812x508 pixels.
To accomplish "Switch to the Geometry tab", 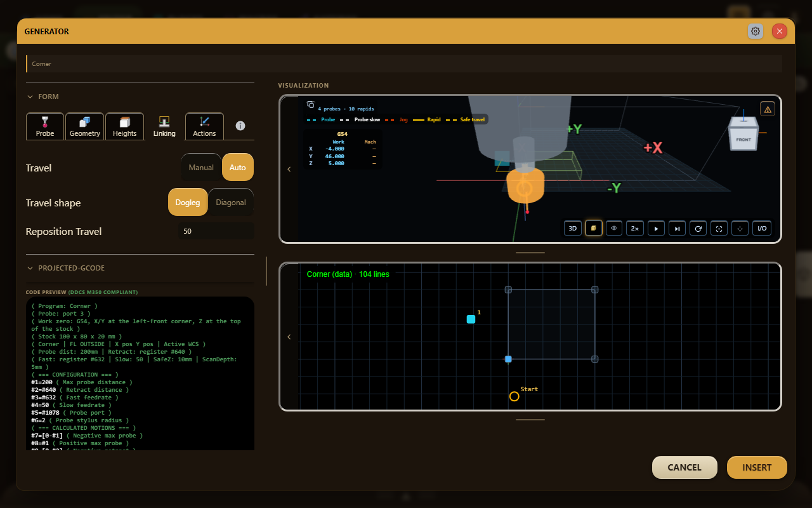I will click(85, 126).
